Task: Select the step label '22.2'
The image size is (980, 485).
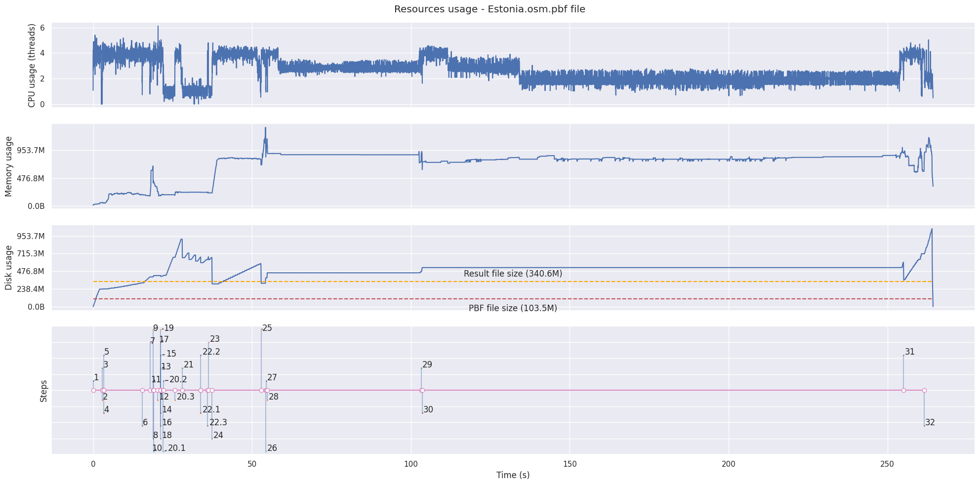Action: (x=211, y=352)
